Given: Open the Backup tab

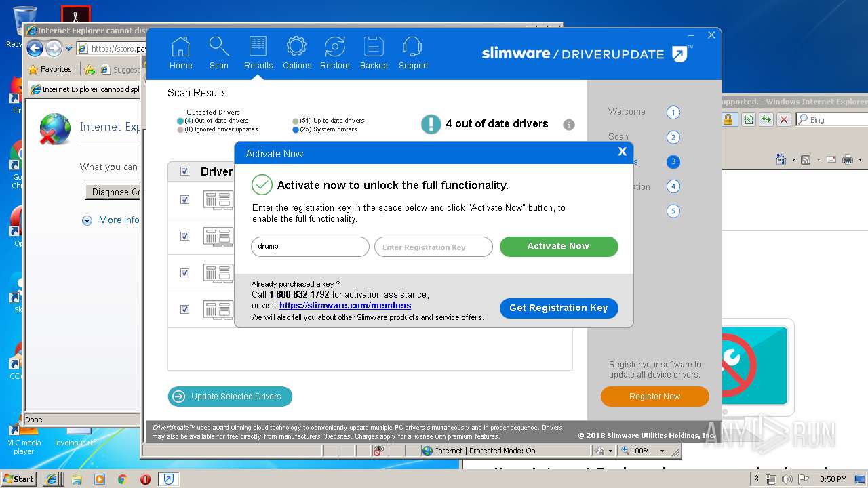Looking at the screenshot, I should [x=374, y=53].
